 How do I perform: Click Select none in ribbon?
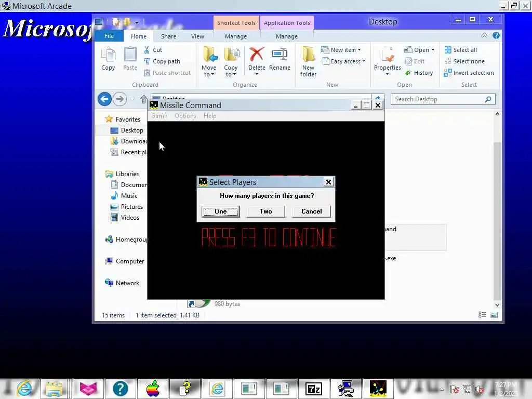464,61
